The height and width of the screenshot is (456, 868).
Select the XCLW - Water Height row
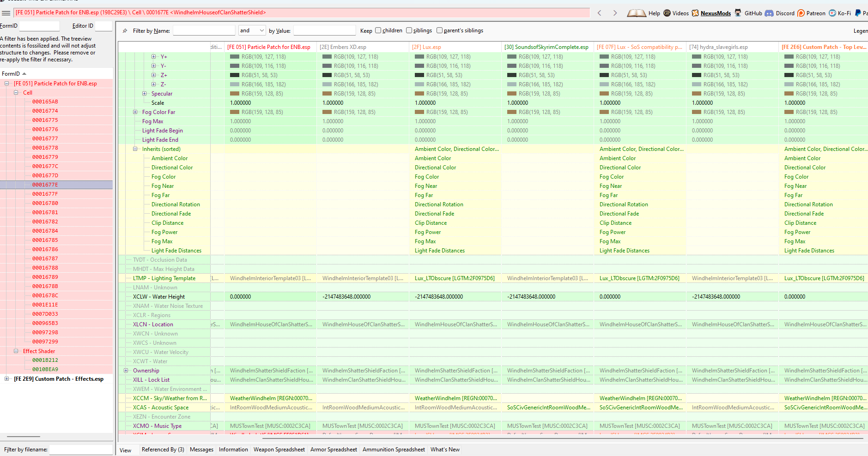click(164, 297)
